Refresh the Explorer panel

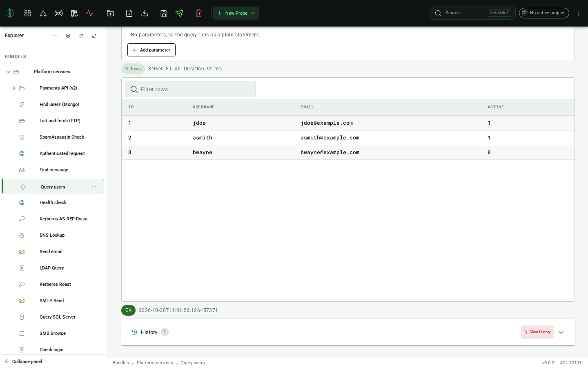(x=94, y=36)
